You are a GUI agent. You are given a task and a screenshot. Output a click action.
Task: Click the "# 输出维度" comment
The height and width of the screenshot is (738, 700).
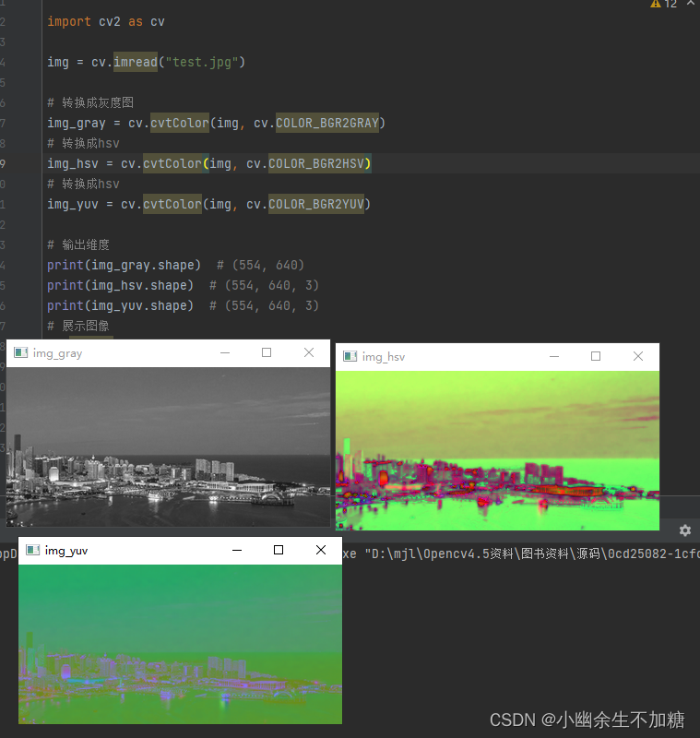[78, 244]
